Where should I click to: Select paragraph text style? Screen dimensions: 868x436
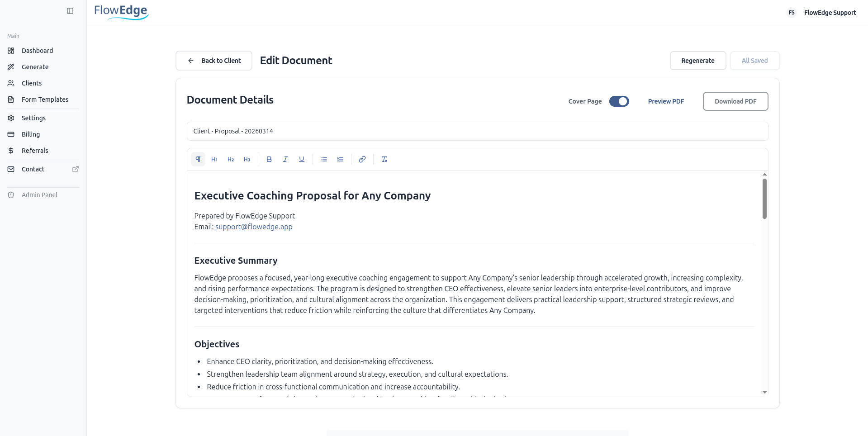coord(198,159)
